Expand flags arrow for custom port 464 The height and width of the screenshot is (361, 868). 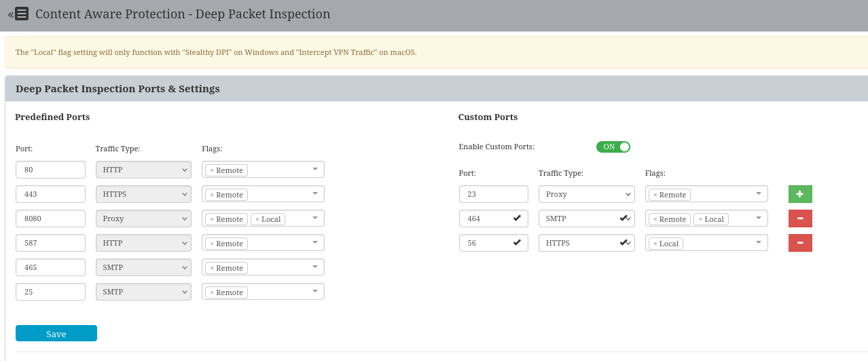pos(759,218)
